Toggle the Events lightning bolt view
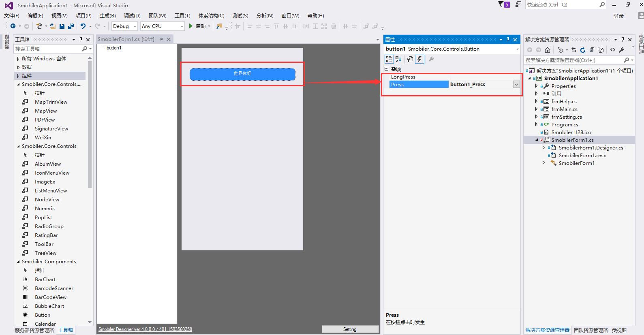644x335 pixels. [x=419, y=59]
